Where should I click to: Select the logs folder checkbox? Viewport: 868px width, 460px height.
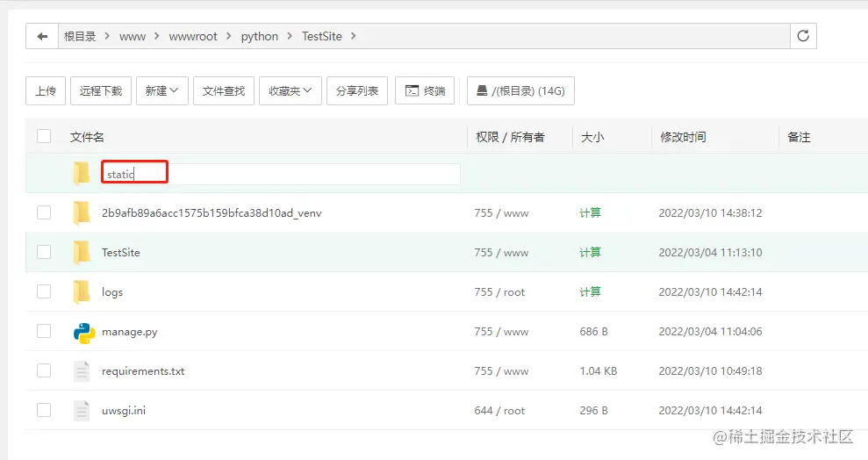pos(44,291)
